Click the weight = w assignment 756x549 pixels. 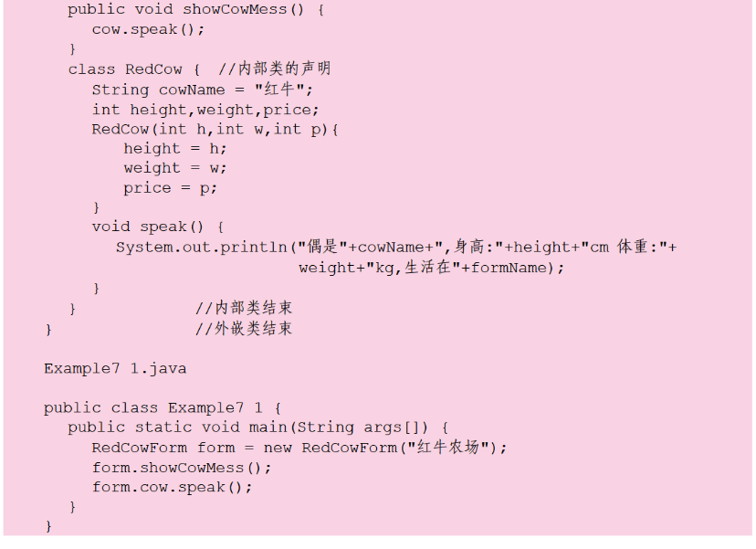pos(175,169)
